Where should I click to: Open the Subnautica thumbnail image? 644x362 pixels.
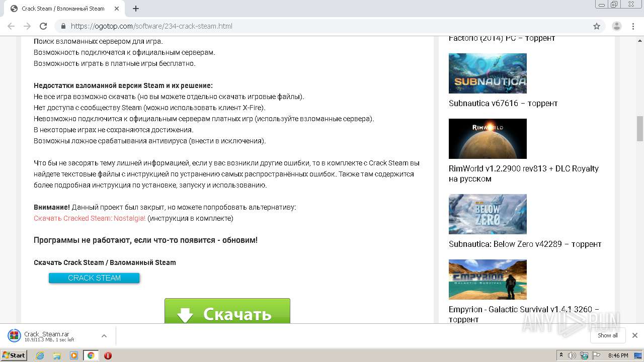[488, 73]
